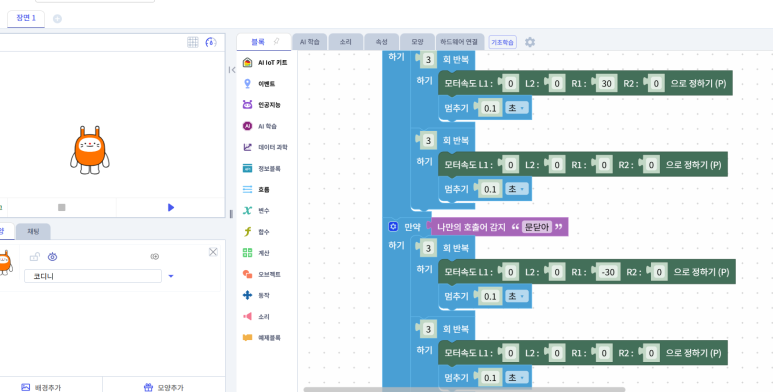Toggle lock on 코디니 object
This screenshot has height=392, width=773.
pyautogui.click(x=35, y=256)
